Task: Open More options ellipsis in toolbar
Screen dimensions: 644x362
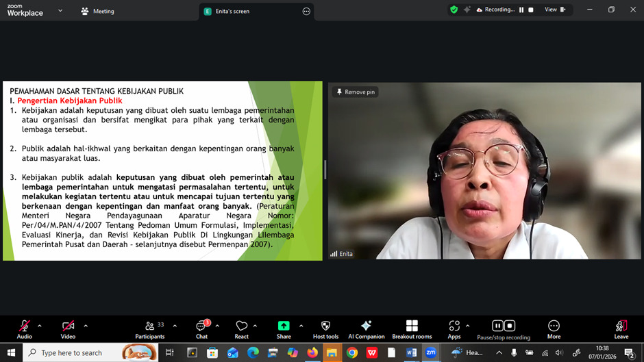Action: [554, 328]
